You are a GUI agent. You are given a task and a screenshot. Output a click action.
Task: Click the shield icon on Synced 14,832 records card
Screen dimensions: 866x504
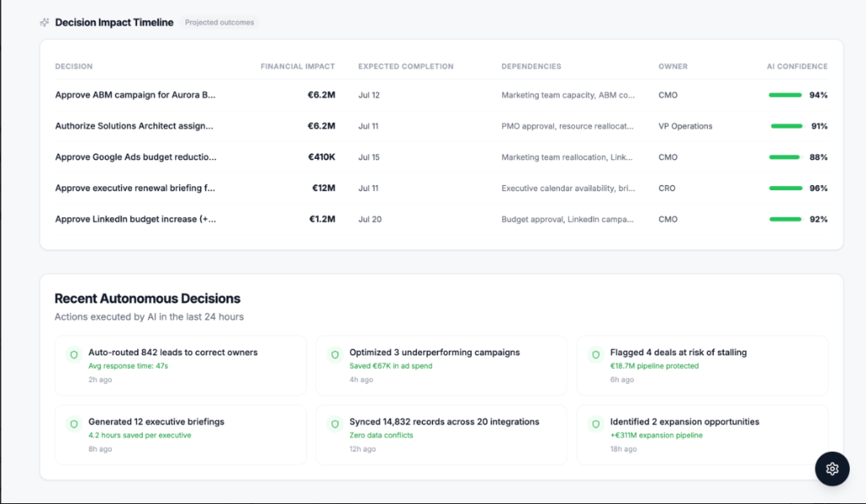tap(335, 424)
